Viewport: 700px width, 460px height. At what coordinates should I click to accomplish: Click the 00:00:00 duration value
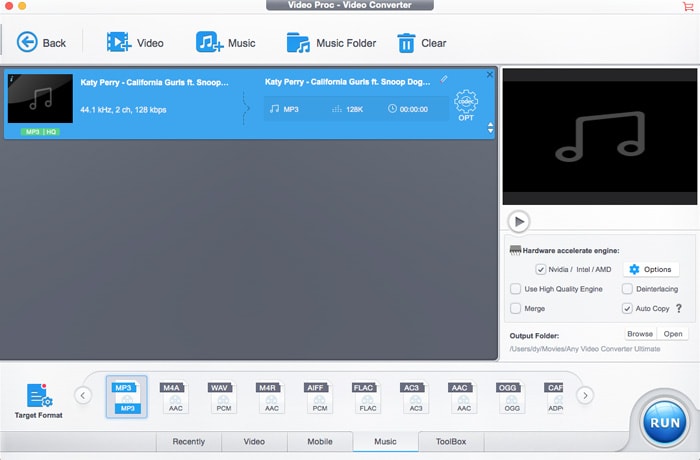click(x=413, y=109)
